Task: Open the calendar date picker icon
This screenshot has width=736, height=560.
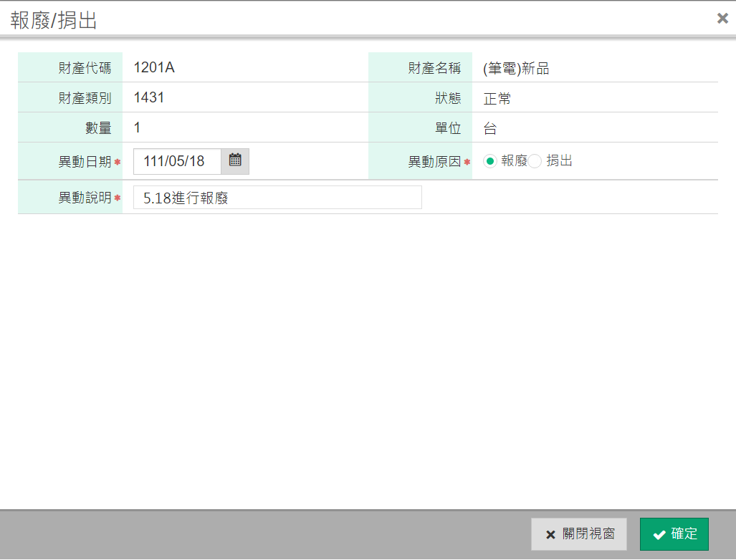Action: pos(235,161)
